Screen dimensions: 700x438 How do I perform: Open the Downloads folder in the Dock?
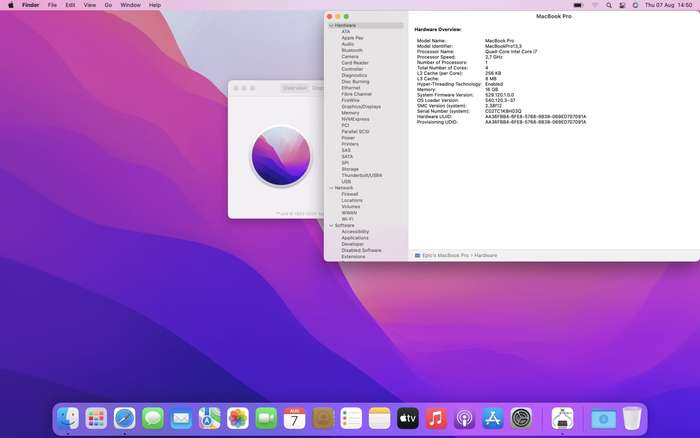(603, 418)
